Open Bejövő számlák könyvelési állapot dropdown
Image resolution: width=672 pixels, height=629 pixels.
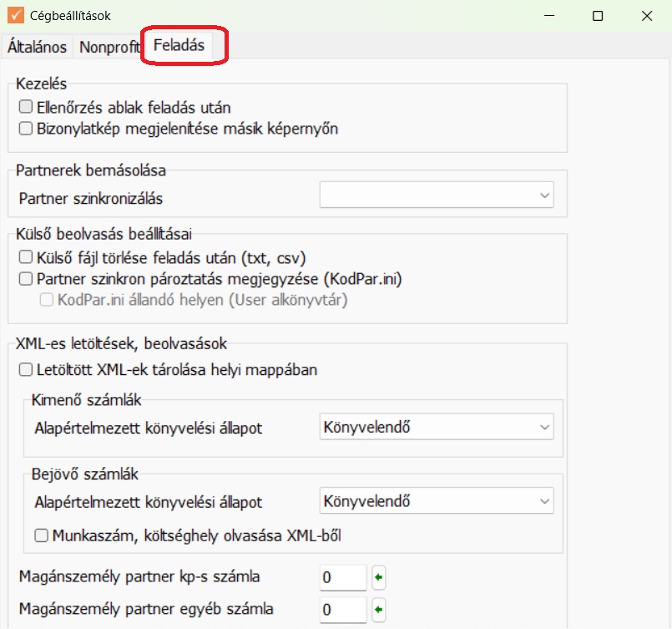(x=437, y=502)
